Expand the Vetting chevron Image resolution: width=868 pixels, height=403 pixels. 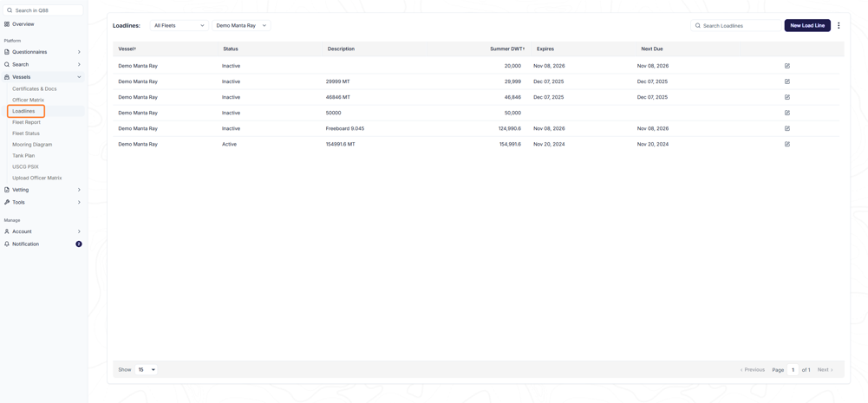(x=79, y=190)
